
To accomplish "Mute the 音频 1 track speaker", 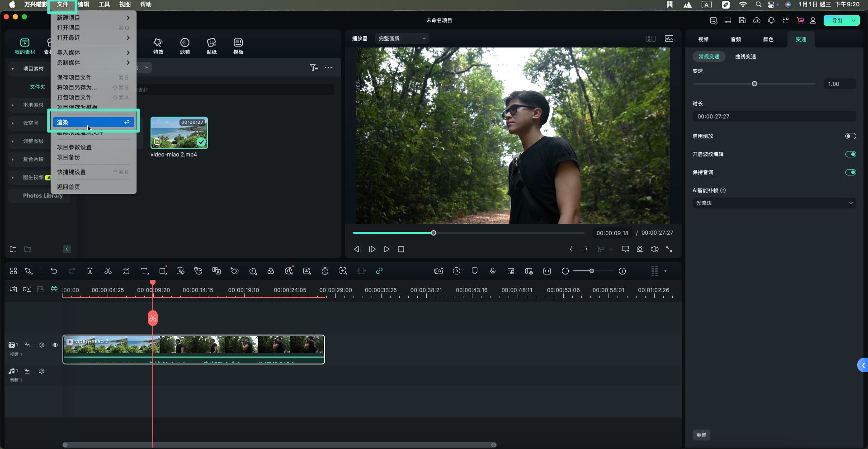I will point(42,371).
